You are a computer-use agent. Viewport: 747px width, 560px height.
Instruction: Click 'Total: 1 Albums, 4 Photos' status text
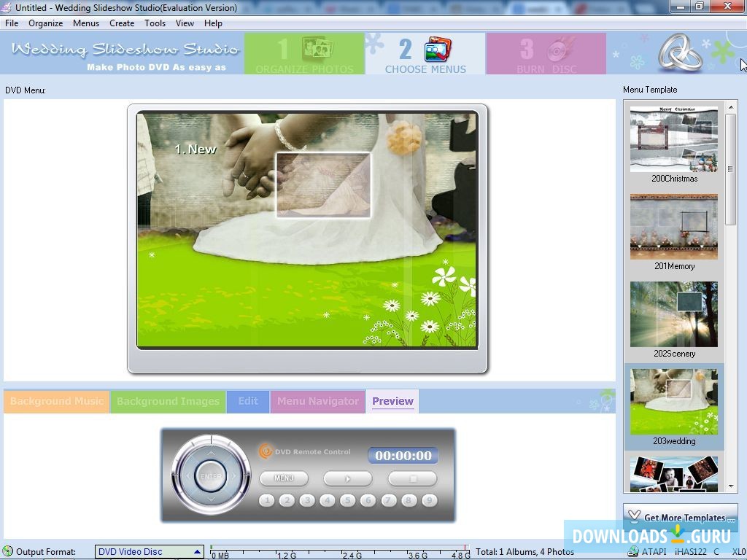525,552
